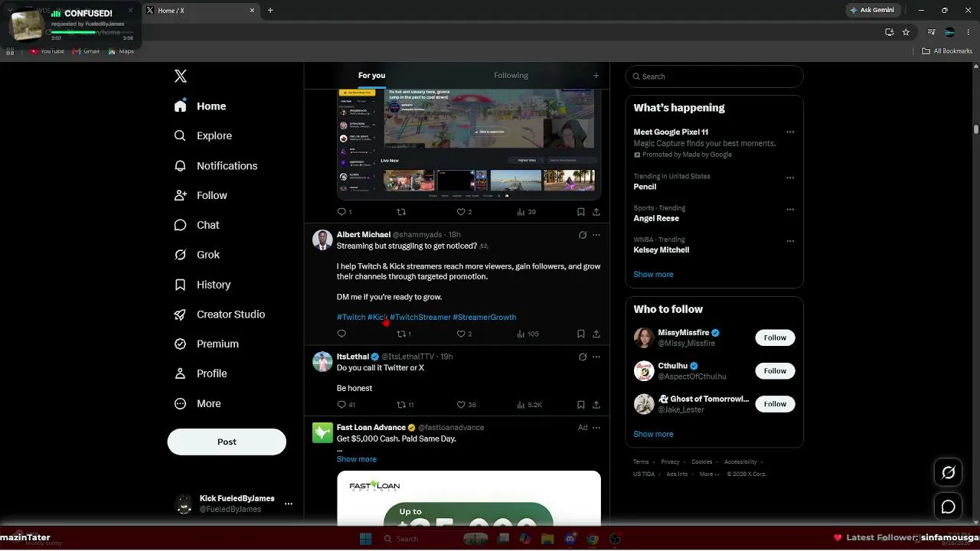Open More options in sidebar
980x551 pixels.
click(198, 403)
